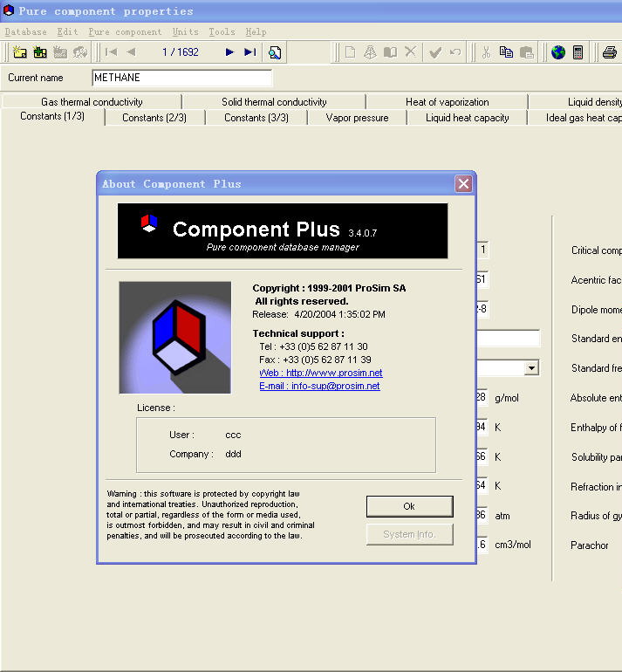Image resolution: width=622 pixels, height=672 pixels.
Task: Go to the next record
Action: point(229,52)
